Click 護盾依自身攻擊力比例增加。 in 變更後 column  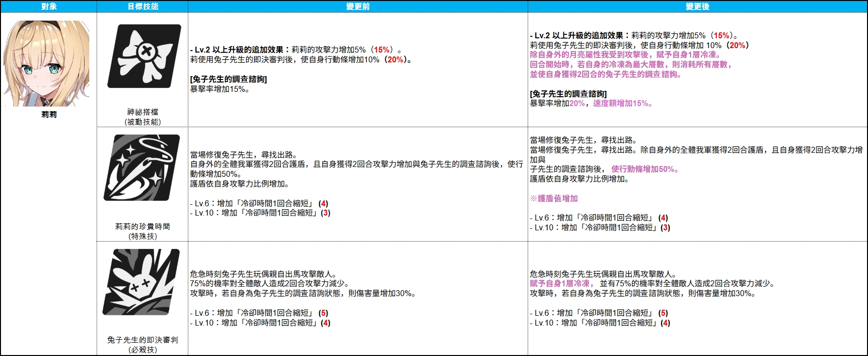(580, 179)
